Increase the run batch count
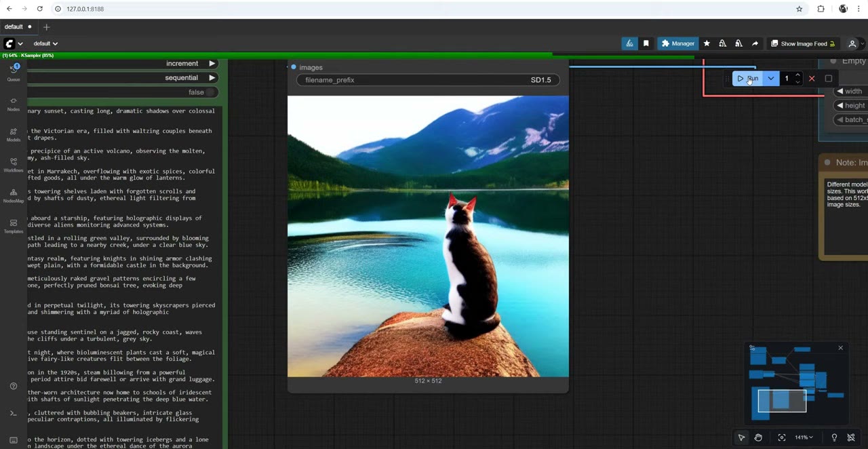 pyautogui.click(x=797, y=75)
